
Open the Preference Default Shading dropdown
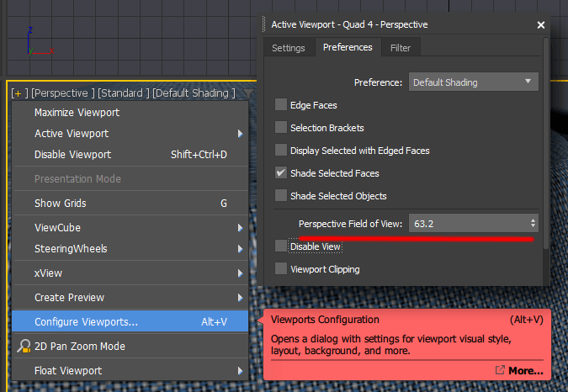(474, 82)
